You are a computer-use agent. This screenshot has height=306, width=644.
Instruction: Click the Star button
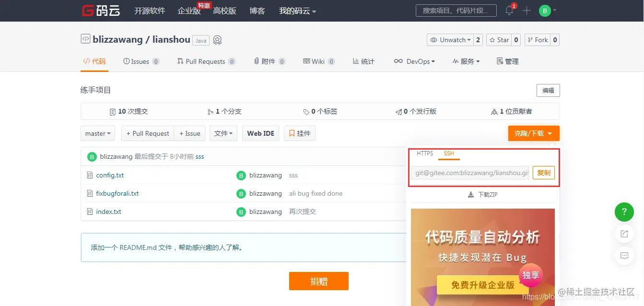(x=499, y=40)
